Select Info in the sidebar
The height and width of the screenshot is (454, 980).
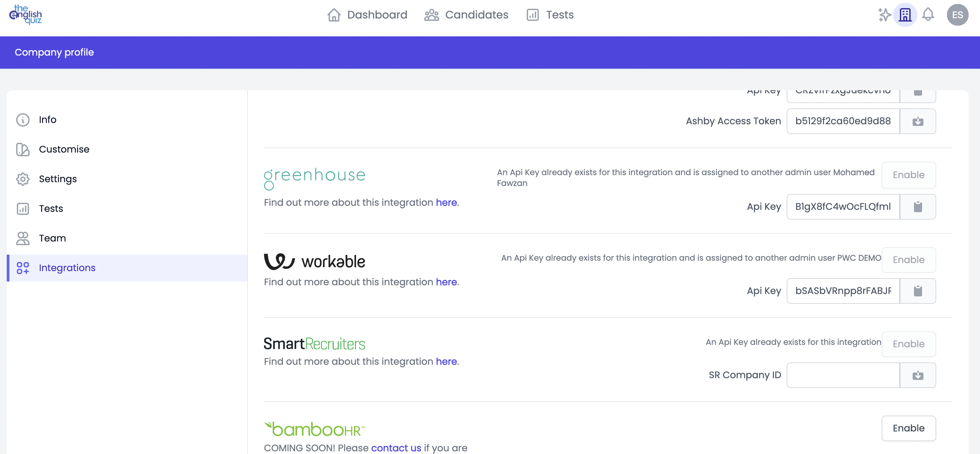tap(47, 120)
